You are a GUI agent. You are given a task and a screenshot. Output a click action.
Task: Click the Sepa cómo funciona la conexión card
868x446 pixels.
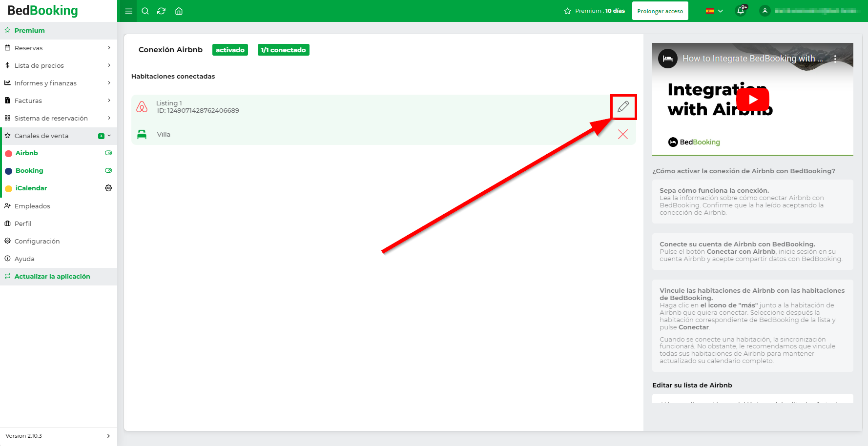[753, 202]
